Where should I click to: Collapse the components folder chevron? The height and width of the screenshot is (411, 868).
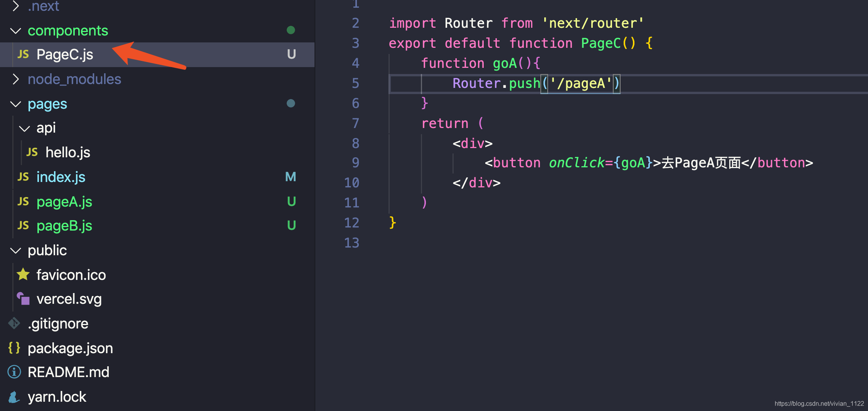pos(15,31)
